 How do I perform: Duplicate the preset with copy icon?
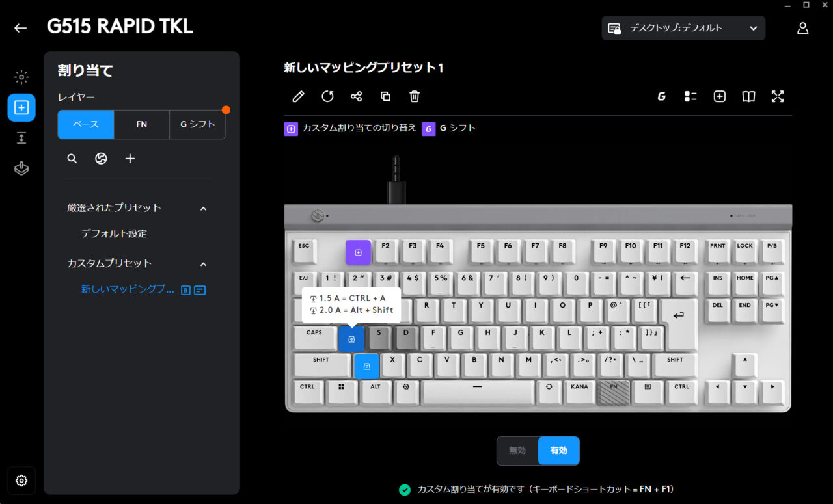click(x=385, y=96)
